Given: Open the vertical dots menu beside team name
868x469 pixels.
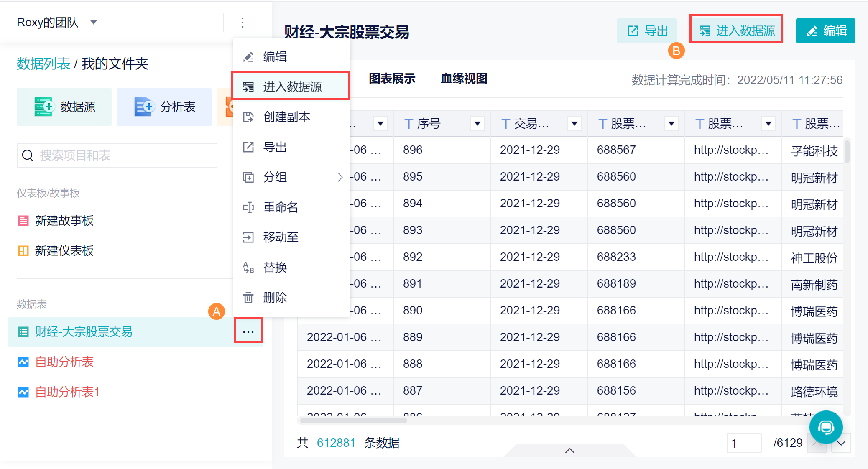Looking at the screenshot, I should 243,23.
